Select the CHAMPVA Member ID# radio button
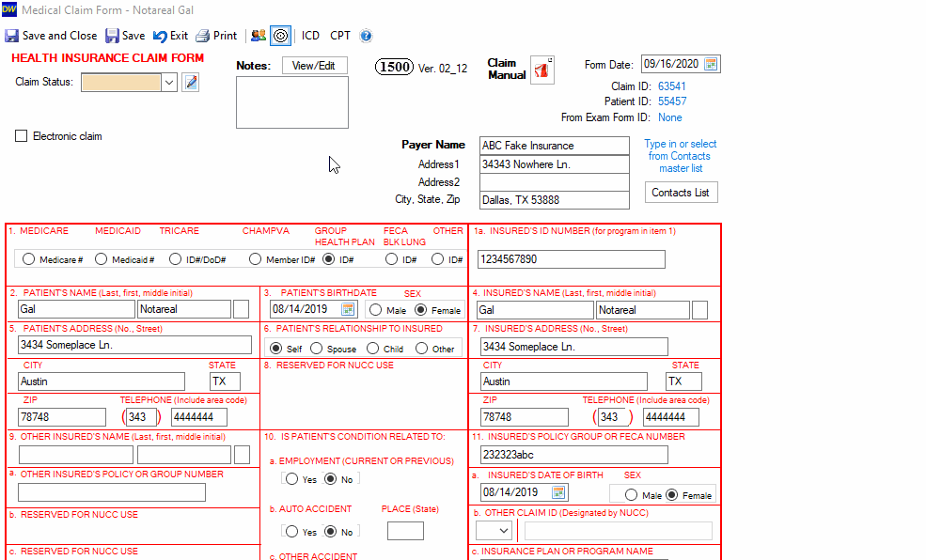The image size is (926, 560). (255, 259)
